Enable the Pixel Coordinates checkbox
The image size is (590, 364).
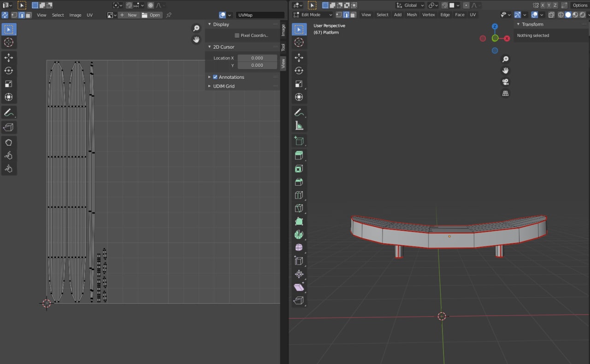point(237,35)
